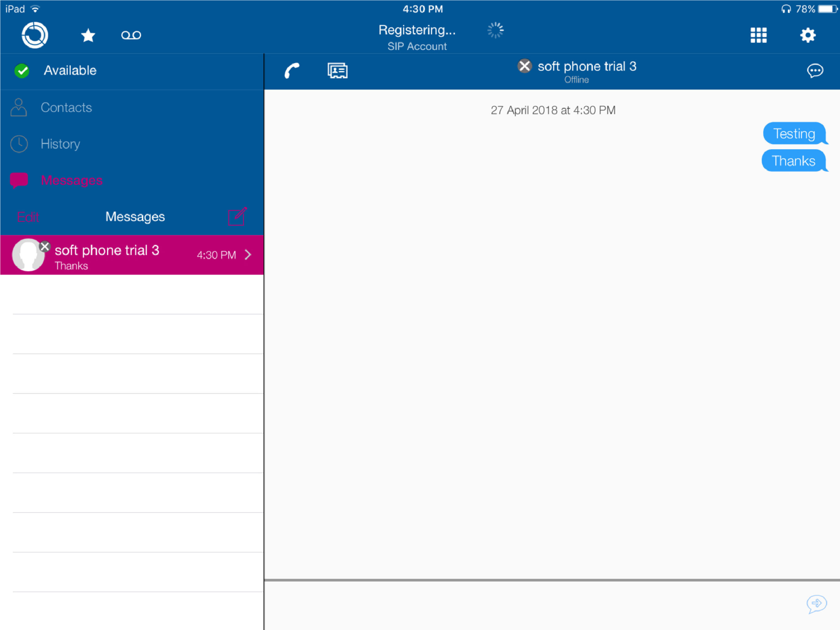The width and height of the screenshot is (840, 630).
Task: Click the History clock icon
Action: 19,144
